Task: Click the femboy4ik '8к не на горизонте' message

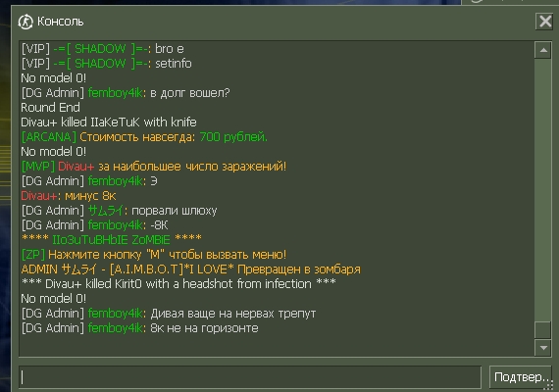Action: 139,328
